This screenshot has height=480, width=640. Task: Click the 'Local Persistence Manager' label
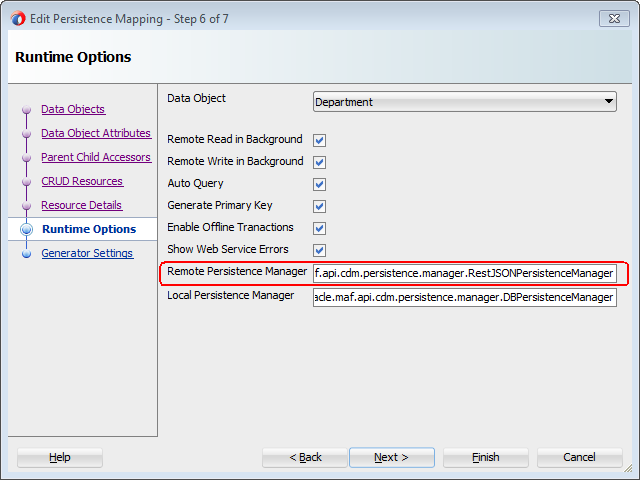pos(231,295)
